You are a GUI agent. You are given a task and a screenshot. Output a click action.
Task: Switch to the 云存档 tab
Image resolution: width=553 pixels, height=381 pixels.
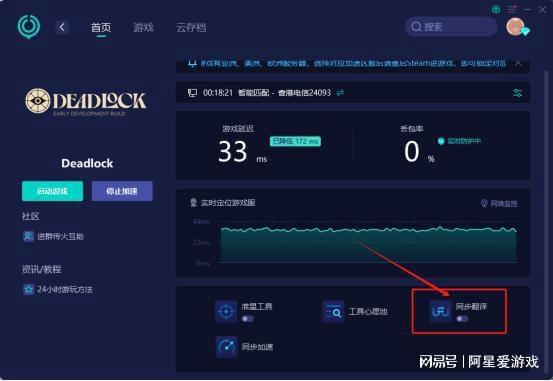click(x=191, y=27)
